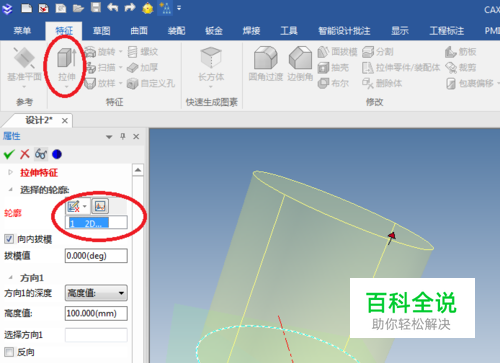Click the blue circle apply button

click(x=57, y=154)
